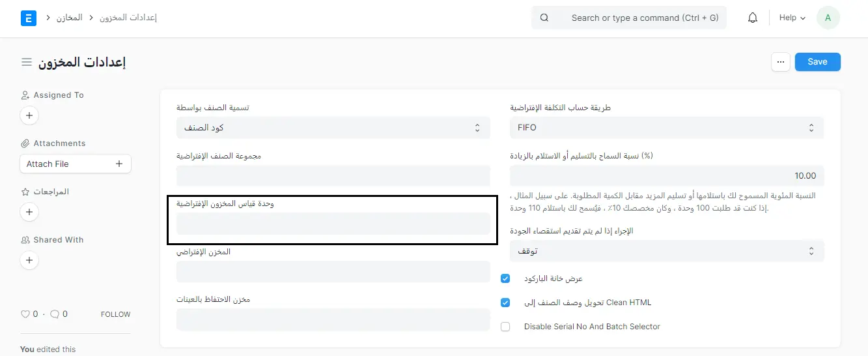Click the page title إعدادات المخزون
Image resolution: width=868 pixels, height=356 pixels.
click(x=82, y=62)
